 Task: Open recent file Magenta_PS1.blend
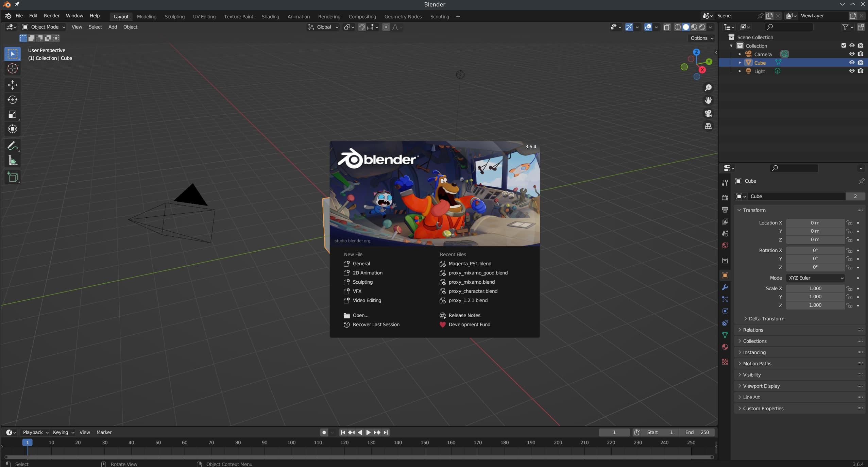pyautogui.click(x=470, y=264)
